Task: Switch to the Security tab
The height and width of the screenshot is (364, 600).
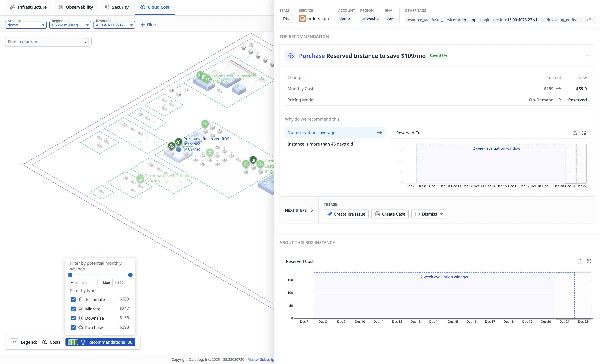Action: click(117, 7)
